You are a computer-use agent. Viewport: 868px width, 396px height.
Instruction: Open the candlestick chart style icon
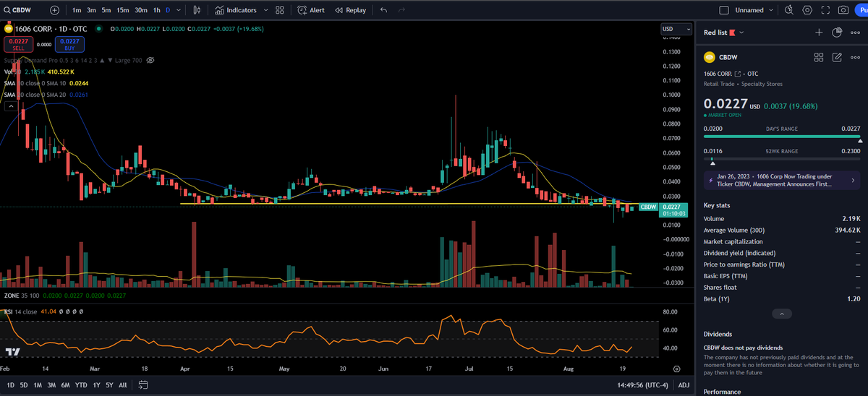(197, 10)
